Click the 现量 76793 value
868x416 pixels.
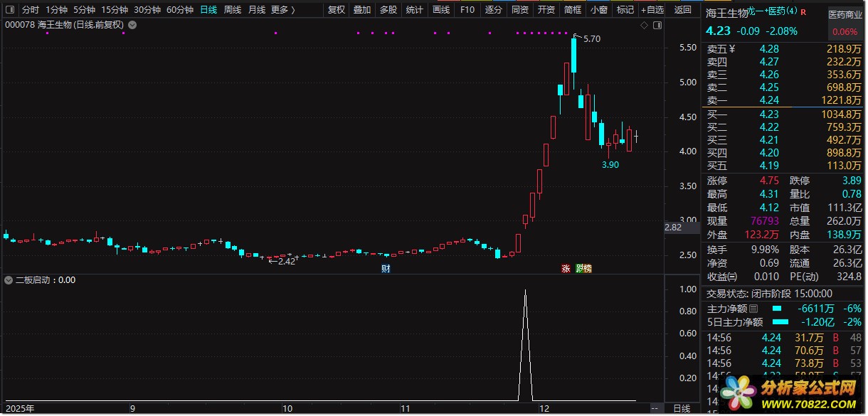(x=765, y=221)
